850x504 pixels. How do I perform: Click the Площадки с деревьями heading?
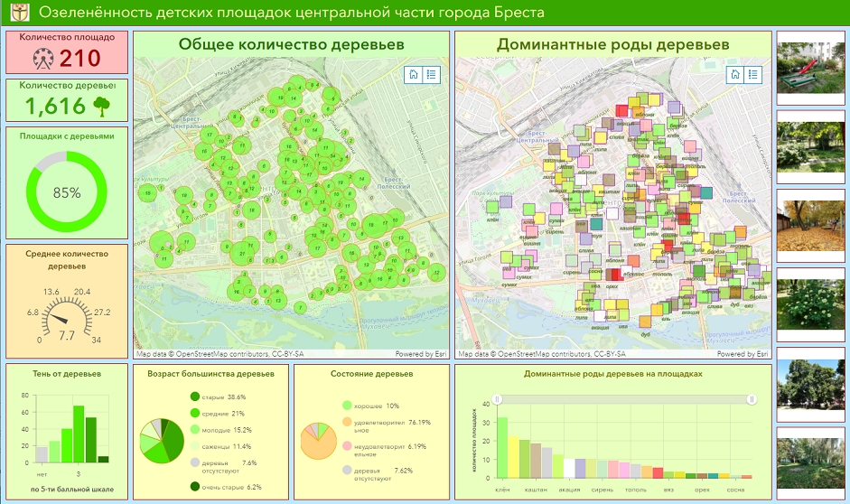click(x=67, y=136)
